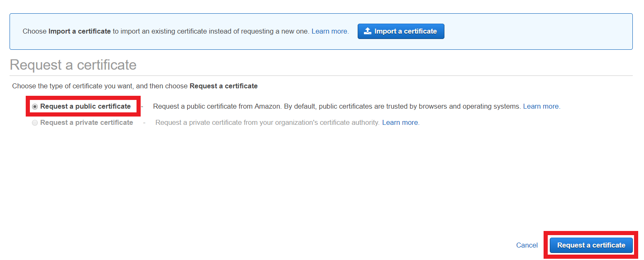
Task: Click the Choose the type of certificate instruction
Action: coord(100,86)
